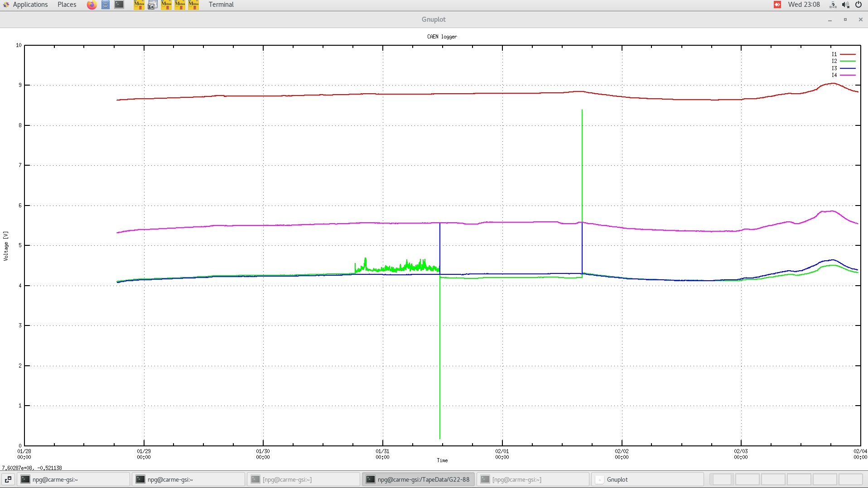Switch to the TapeData/G22-88 terminal window
868x488 pixels.
[418, 479]
